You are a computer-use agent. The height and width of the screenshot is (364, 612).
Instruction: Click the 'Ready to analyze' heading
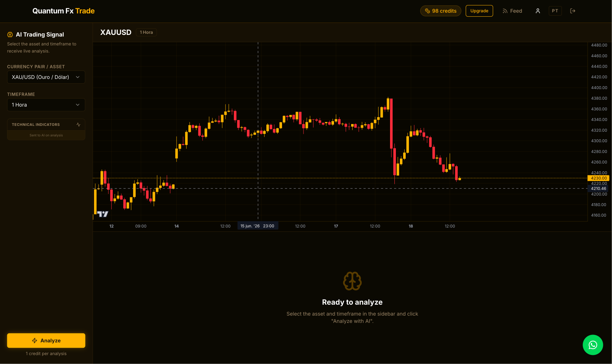[352, 302]
